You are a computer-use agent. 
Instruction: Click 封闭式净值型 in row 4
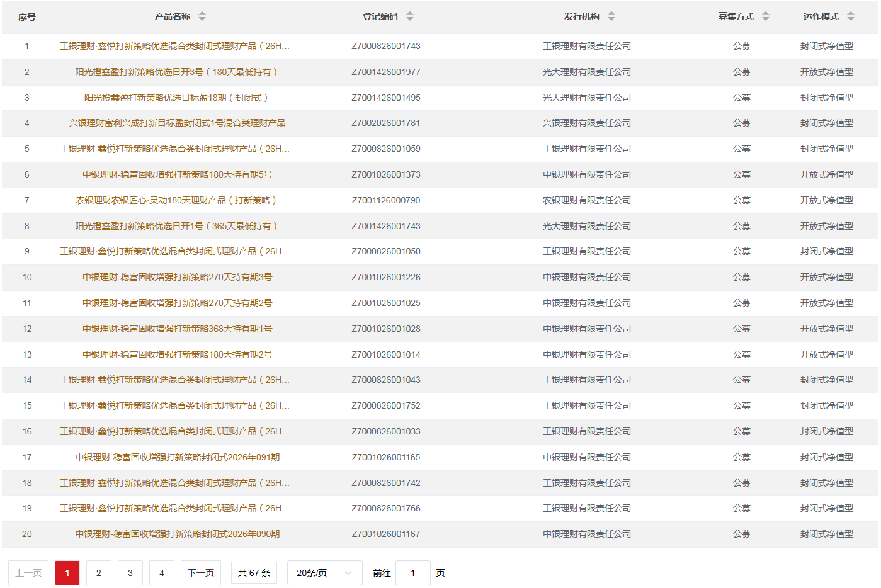pos(827,123)
